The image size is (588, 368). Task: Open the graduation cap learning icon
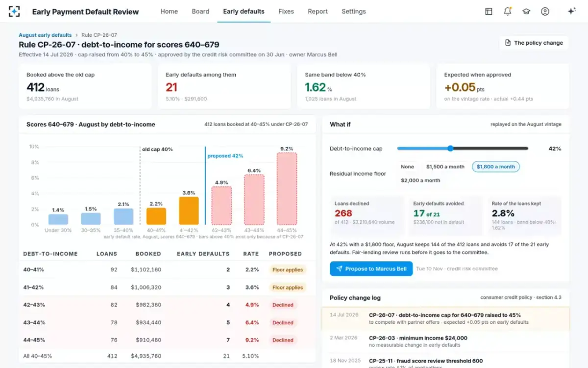pyautogui.click(x=526, y=11)
